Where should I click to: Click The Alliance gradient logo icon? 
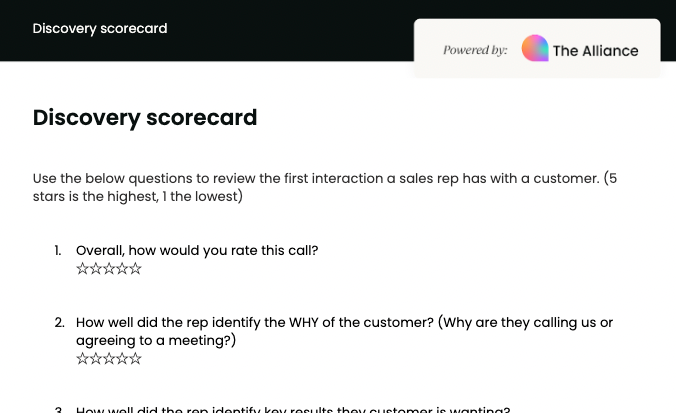tap(535, 48)
